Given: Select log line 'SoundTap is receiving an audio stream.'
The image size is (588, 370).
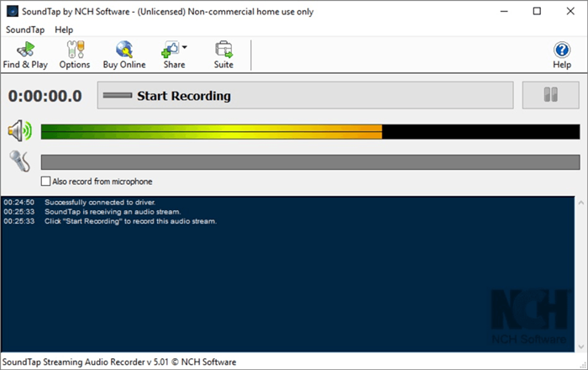Looking at the screenshot, I should 113,212.
